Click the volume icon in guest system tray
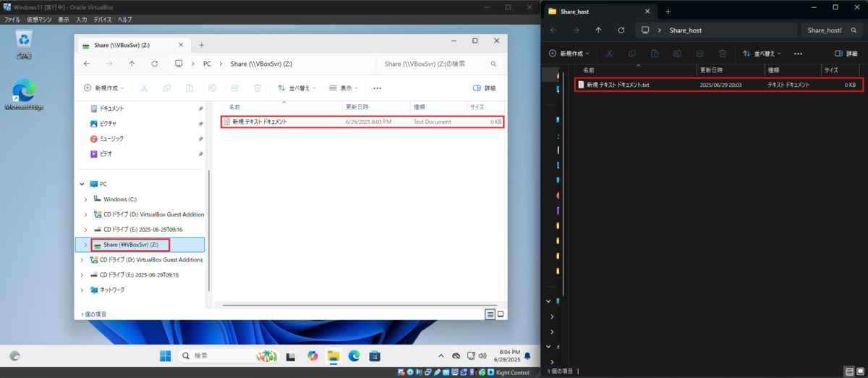868x378 pixels. click(x=483, y=356)
